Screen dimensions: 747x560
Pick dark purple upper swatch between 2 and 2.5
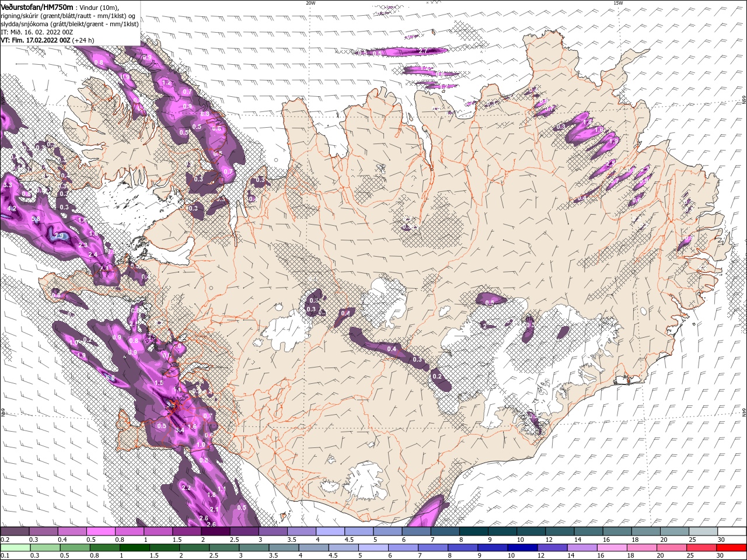point(215,531)
